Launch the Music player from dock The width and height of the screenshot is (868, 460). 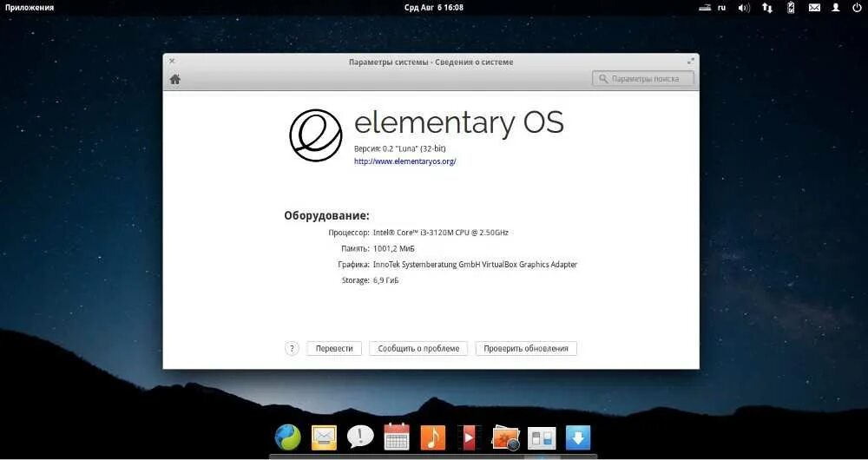coord(433,437)
